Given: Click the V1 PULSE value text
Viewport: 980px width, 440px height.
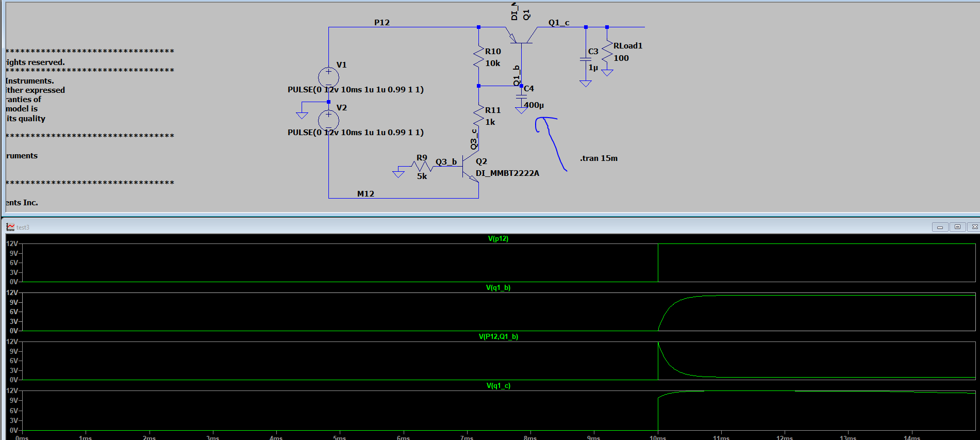Looking at the screenshot, I should [x=356, y=90].
